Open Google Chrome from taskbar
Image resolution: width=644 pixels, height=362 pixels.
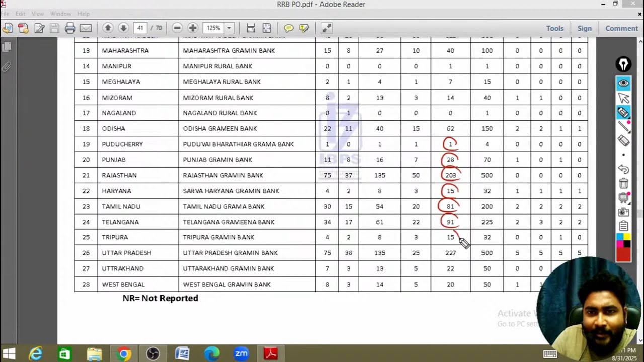click(123, 354)
